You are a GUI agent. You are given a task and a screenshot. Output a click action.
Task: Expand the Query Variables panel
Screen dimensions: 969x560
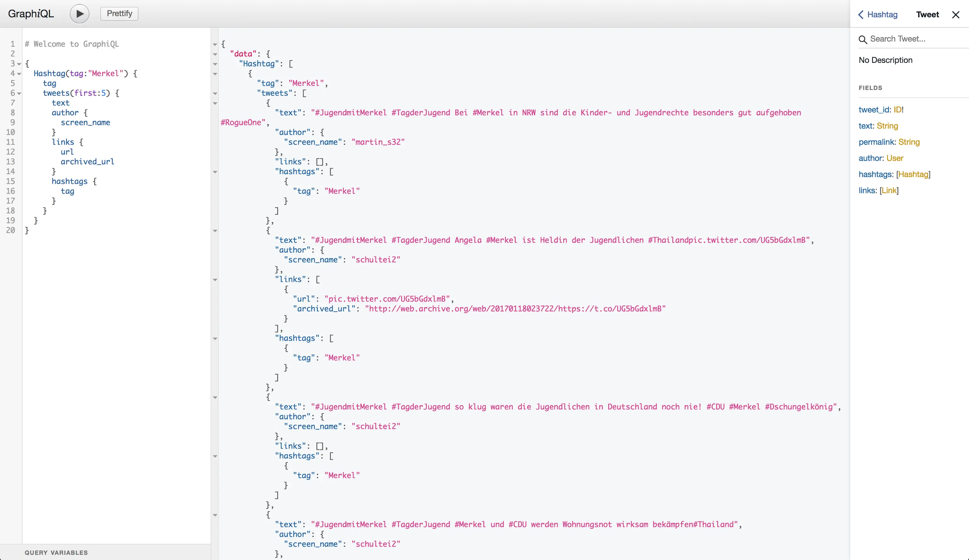(x=56, y=552)
